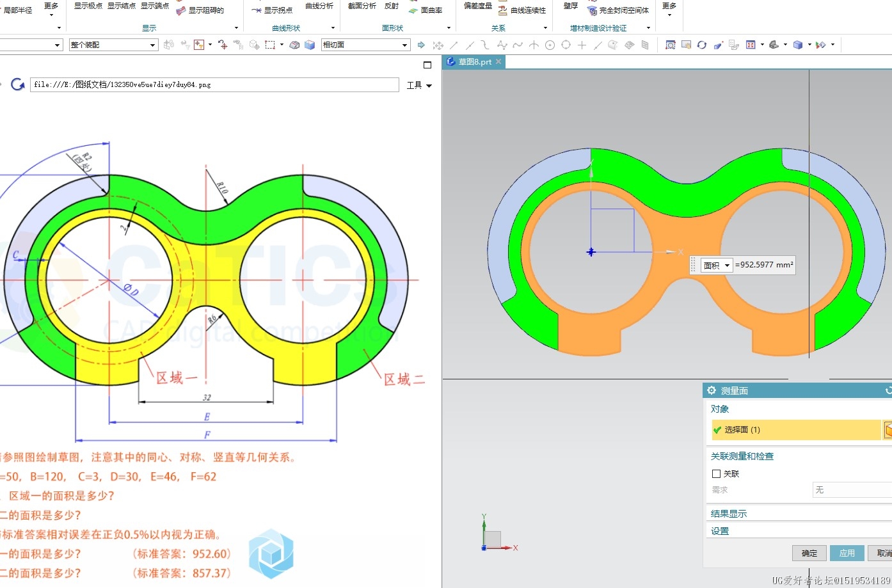This screenshot has height=588, width=892.
Task: Click the 需求 value field showing 无
Action: click(x=852, y=490)
